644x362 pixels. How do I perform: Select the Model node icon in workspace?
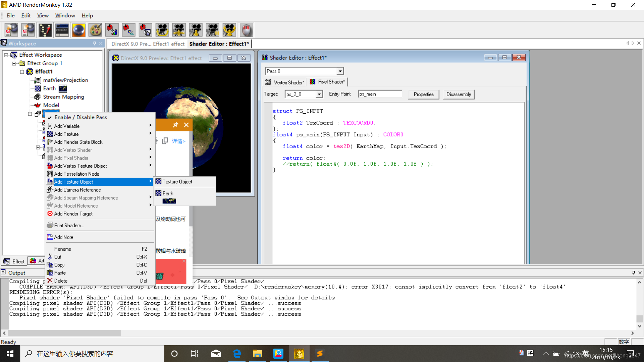39,105
